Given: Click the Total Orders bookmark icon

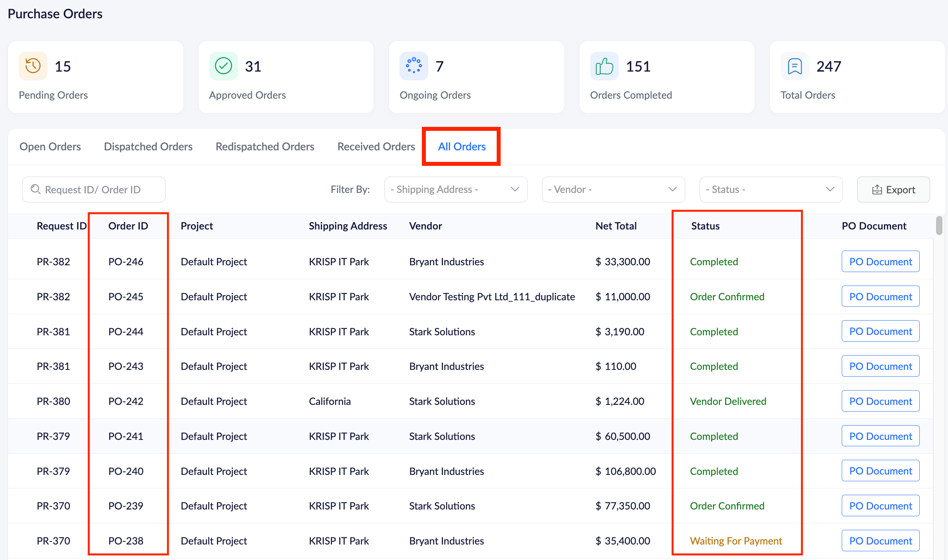Looking at the screenshot, I should point(795,66).
